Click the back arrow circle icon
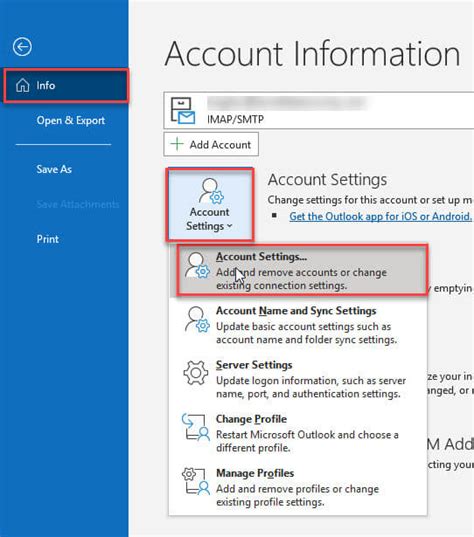Screen dimensions: 474x537 coord(22,47)
